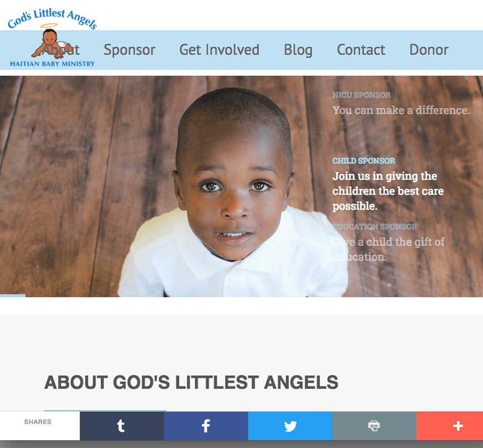Select the NICU Sponsor slide
The height and width of the screenshot is (448, 483).
tap(361, 95)
